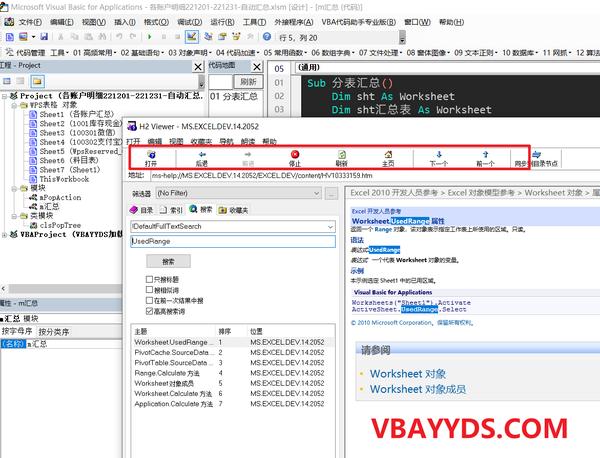Image resolution: width=600 pixels, height=458 pixels.
Task: Open the 02 基础语句 dropdown menu
Action: [142, 52]
